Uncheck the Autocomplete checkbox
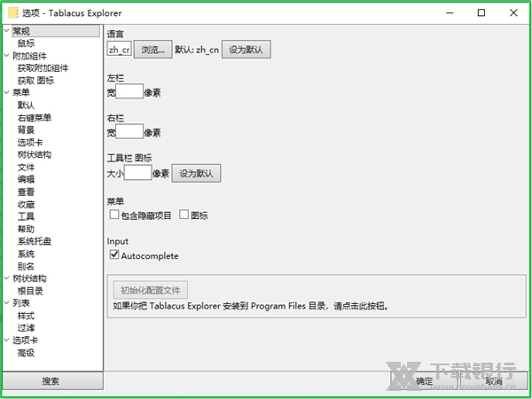This screenshot has height=399, width=532. (114, 254)
